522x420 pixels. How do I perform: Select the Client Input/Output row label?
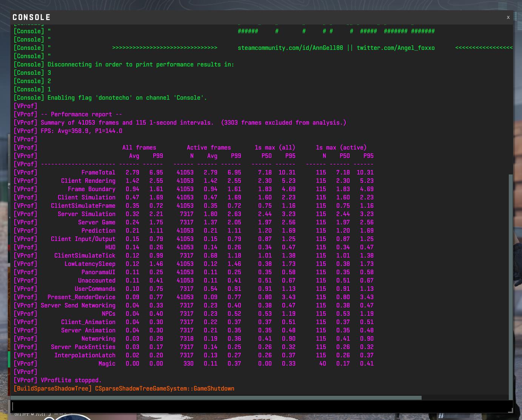tap(83, 239)
